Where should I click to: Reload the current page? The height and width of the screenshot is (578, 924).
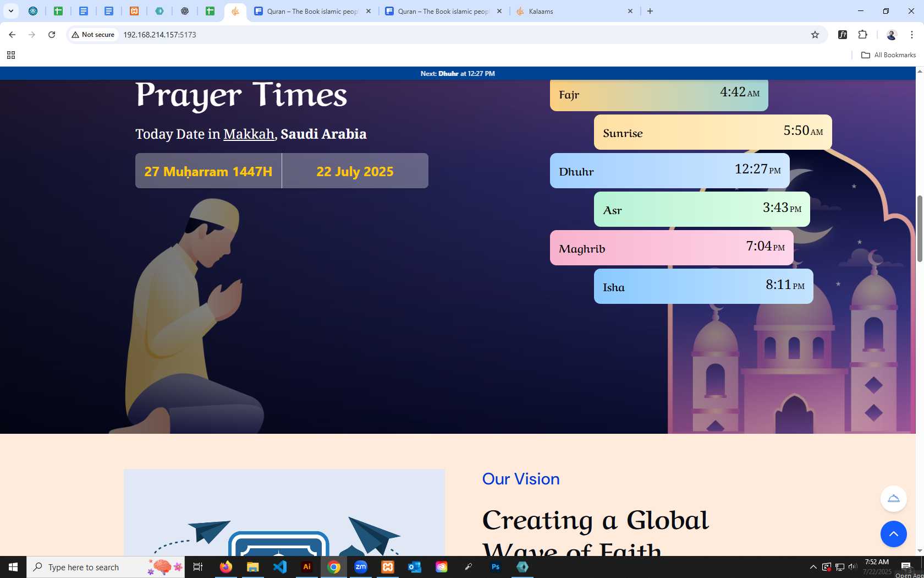(x=52, y=35)
